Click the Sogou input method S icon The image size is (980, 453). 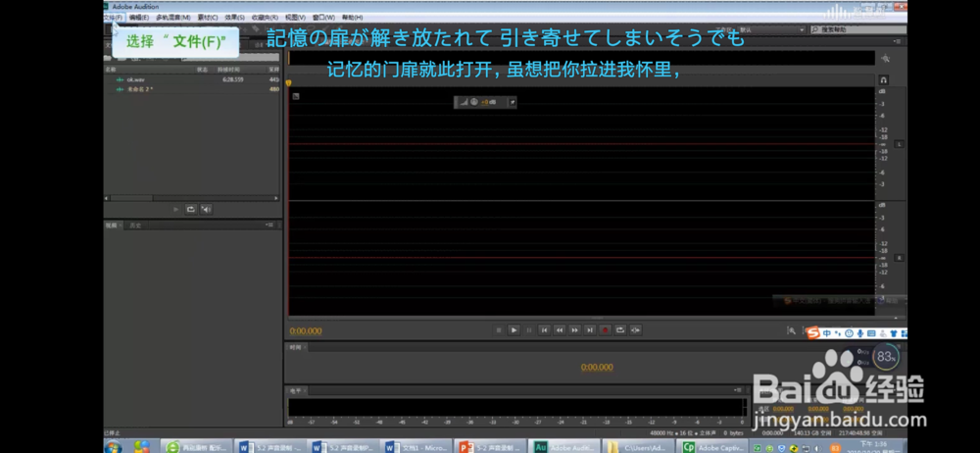812,333
